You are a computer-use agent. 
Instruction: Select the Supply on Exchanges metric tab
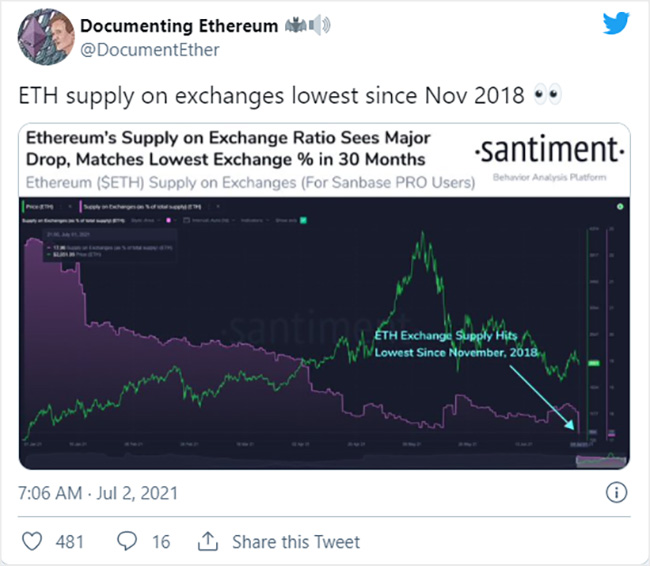[141, 206]
